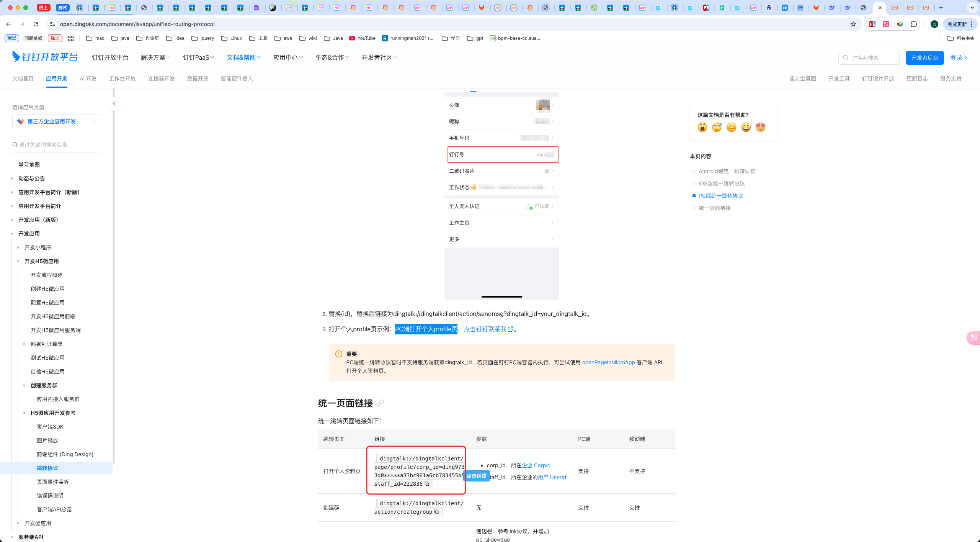980x542 pixels.
Task: Expand the 解决方案 nav dropdown
Action: (x=155, y=57)
